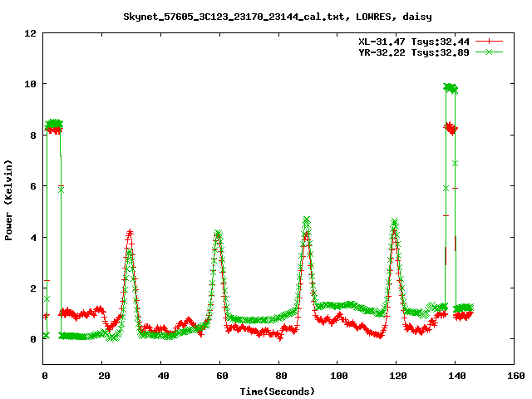
Task: Click x-axis tick label 40
Action: point(163,376)
